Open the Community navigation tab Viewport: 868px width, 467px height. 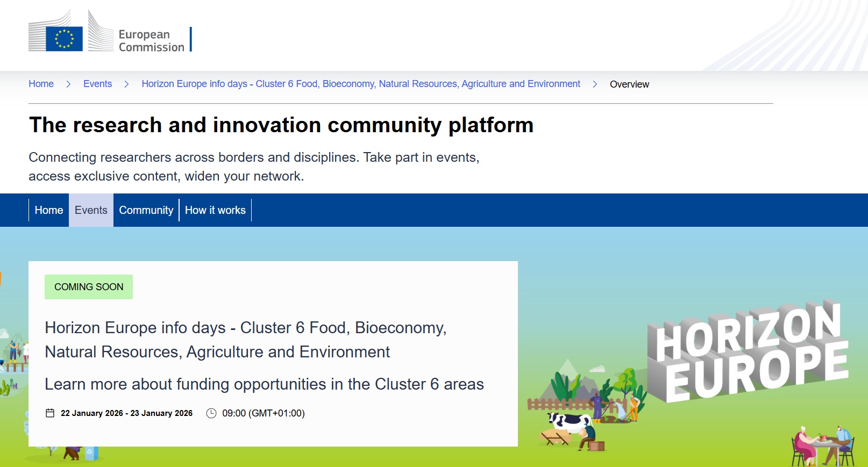146,210
